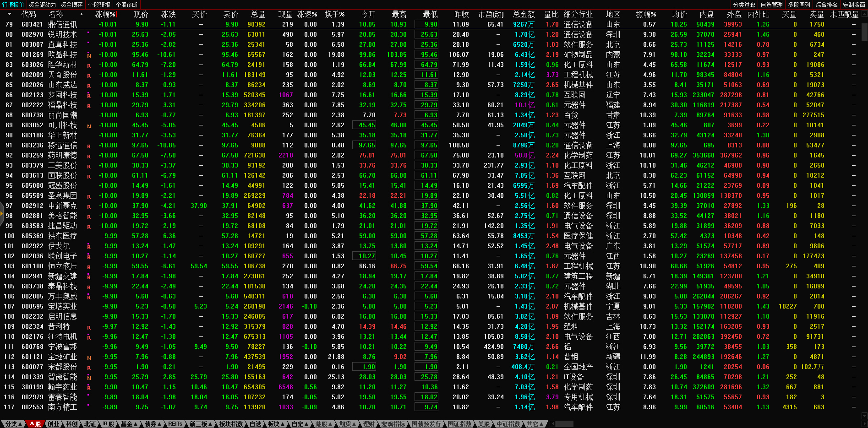Click scroll-left arrow beside bottom tab strip

pos(553,424)
